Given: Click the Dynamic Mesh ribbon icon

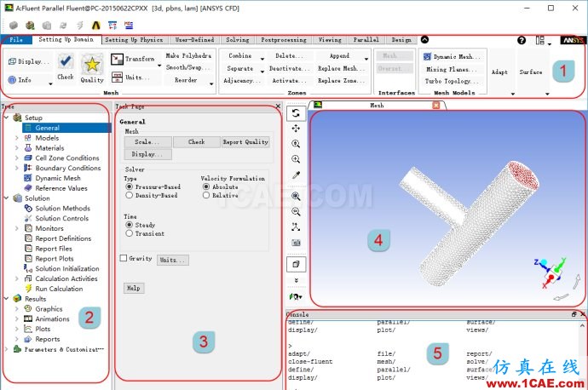Looking at the screenshot, I should [427, 56].
